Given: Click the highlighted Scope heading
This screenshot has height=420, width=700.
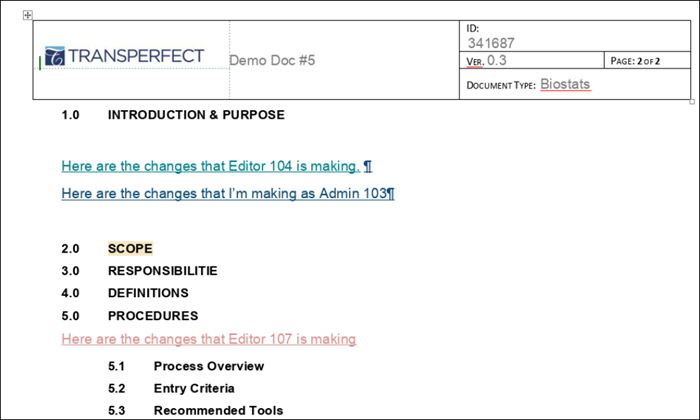Looking at the screenshot, I should [130, 248].
